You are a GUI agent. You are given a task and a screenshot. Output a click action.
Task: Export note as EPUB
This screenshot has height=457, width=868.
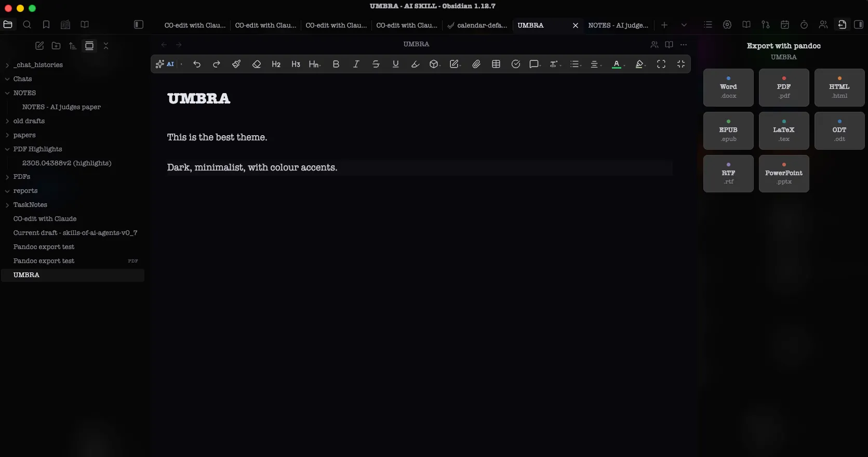728,130
